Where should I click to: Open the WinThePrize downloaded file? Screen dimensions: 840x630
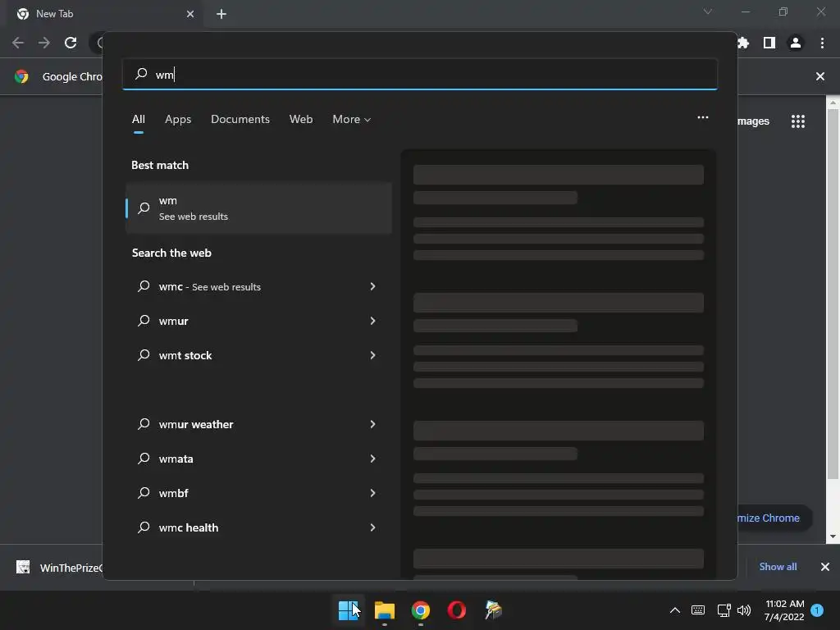tap(59, 568)
